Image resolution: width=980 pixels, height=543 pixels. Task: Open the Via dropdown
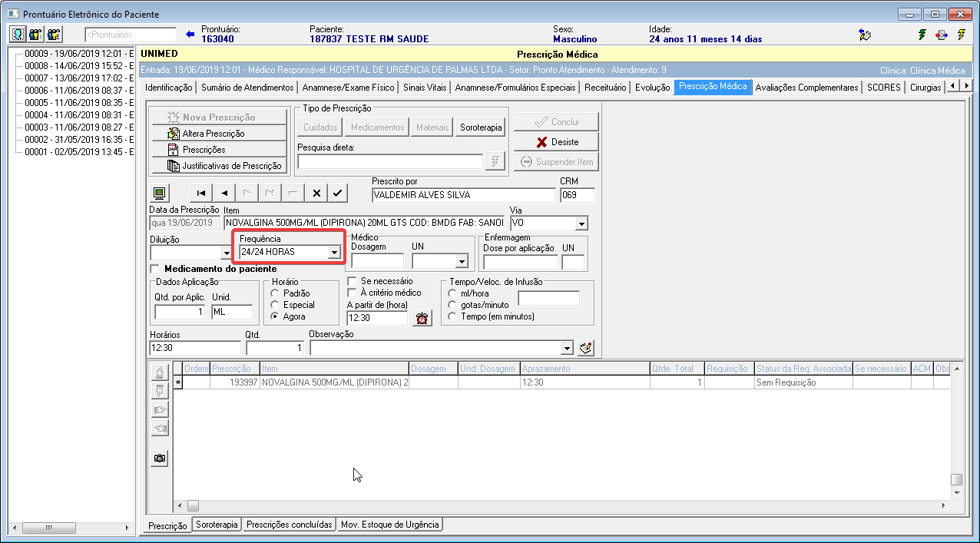pyautogui.click(x=581, y=223)
